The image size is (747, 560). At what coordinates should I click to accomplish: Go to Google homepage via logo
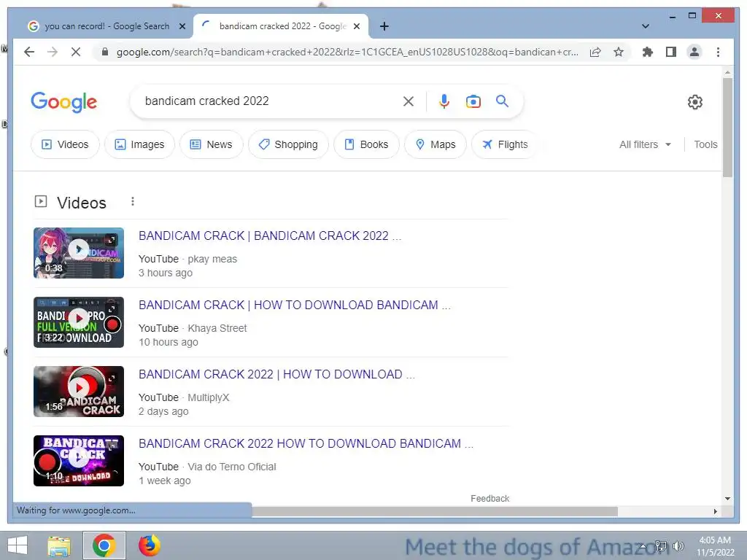[64, 102]
